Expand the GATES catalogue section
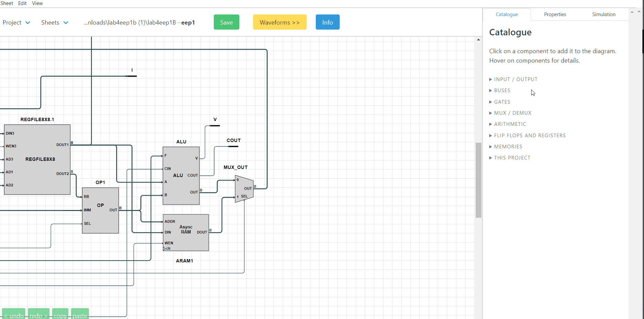The image size is (644, 319). (502, 102)
